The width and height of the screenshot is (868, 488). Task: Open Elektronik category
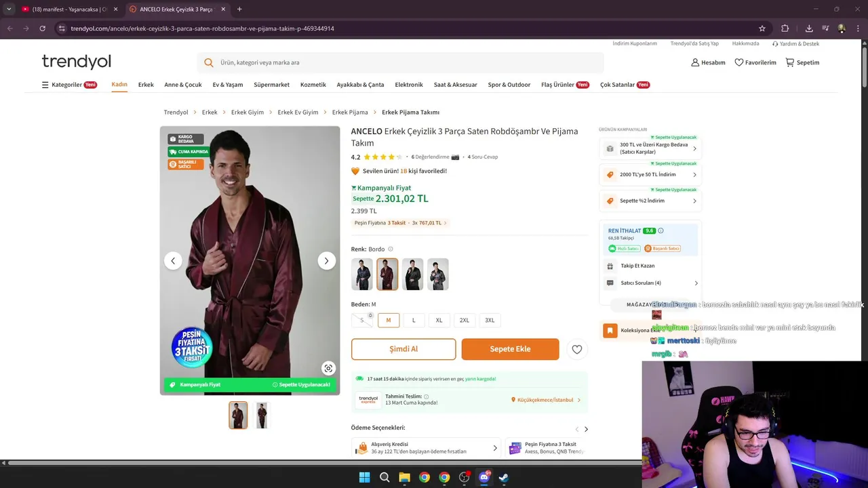coord(409,85)
